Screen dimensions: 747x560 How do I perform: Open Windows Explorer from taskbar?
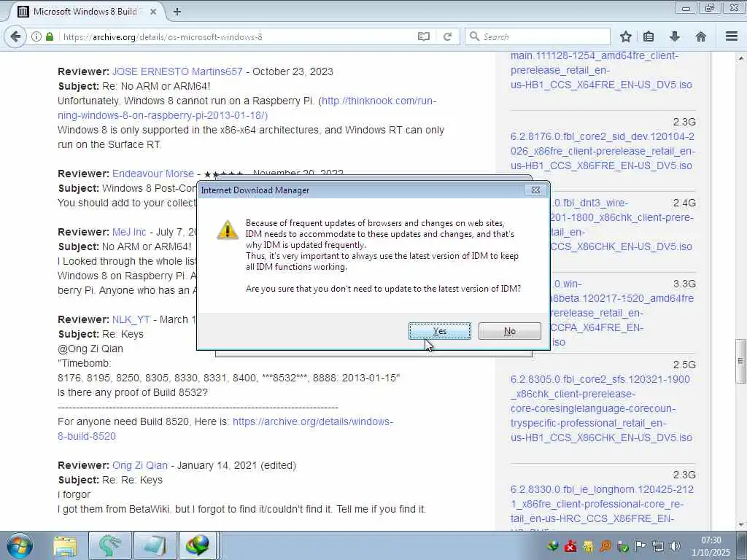[65, 546]
